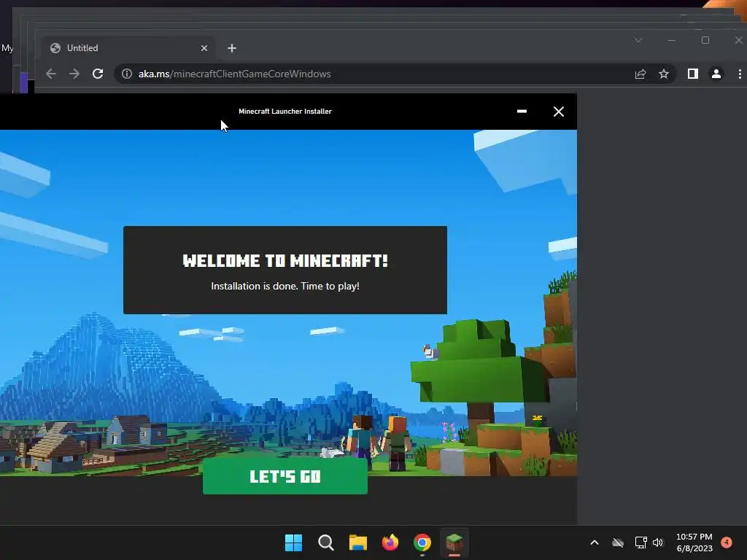Click the LET'S GO button
The image size is (747, 560).
click(x=285, y=476)
